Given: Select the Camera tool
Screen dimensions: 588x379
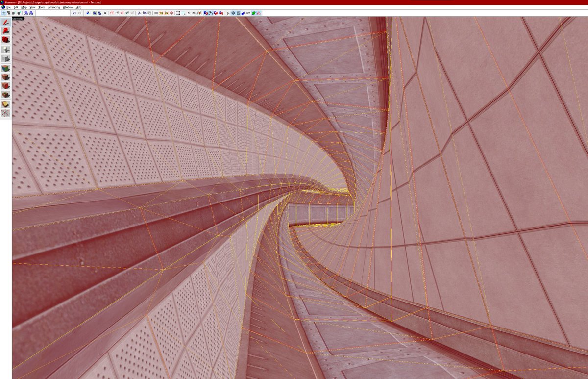Looking at the screenshot, I should (x=6, y=40).
